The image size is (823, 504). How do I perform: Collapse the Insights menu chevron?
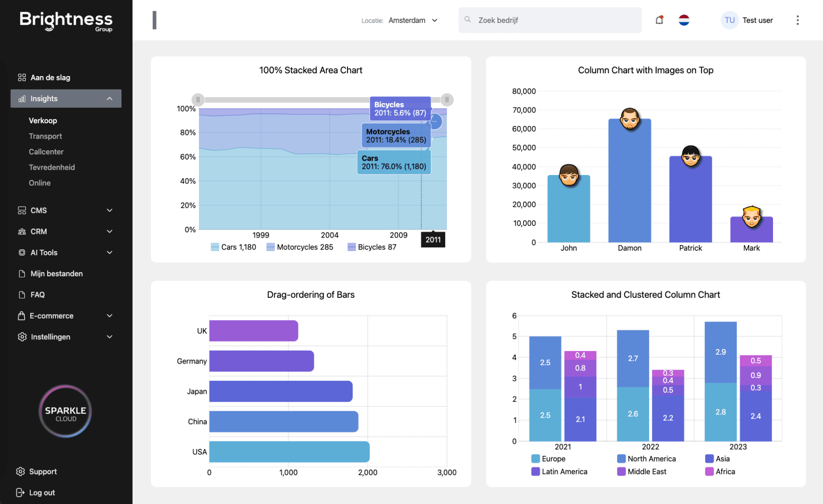(x=109, y=98)
